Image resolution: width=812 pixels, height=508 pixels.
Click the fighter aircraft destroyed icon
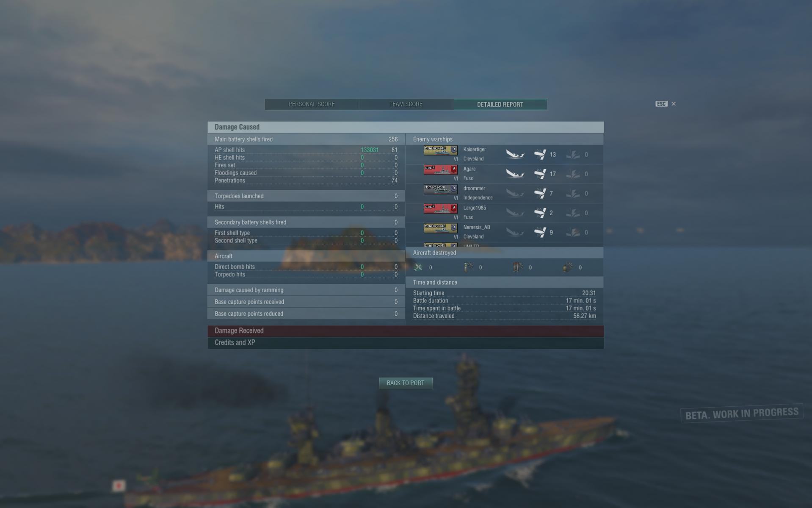point(418,267)
